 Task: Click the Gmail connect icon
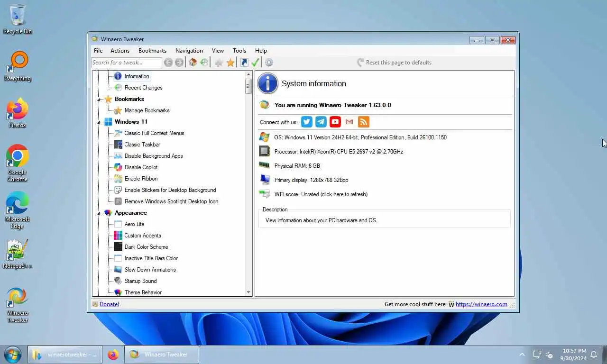point(349,122)
